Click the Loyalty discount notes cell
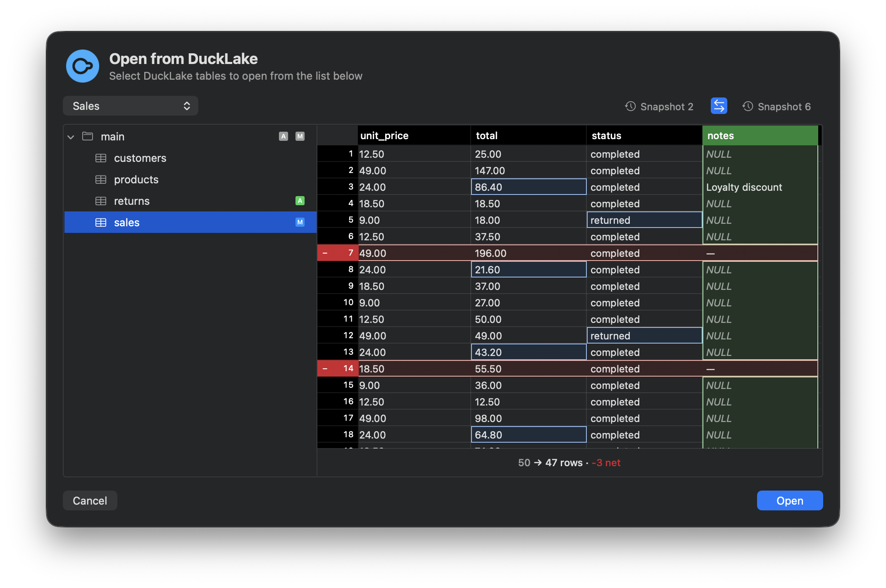 [x=760, y=187]
